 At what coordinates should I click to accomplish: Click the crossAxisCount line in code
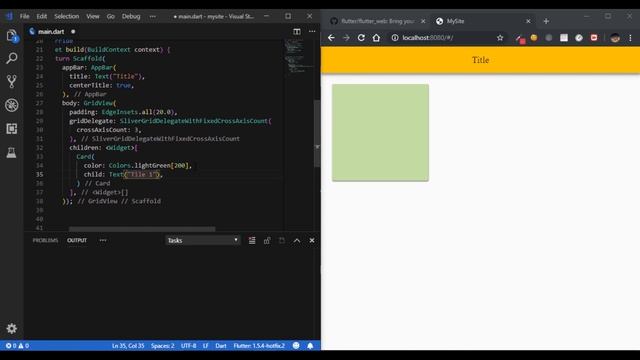109,130
